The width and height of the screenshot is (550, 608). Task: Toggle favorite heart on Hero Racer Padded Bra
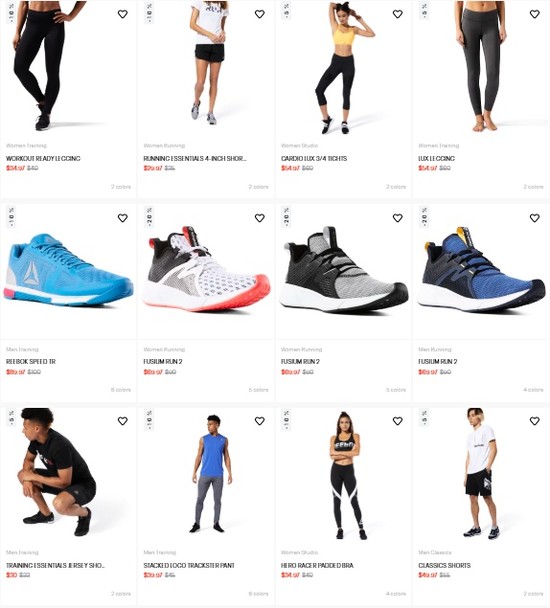[x=398, y=421]
